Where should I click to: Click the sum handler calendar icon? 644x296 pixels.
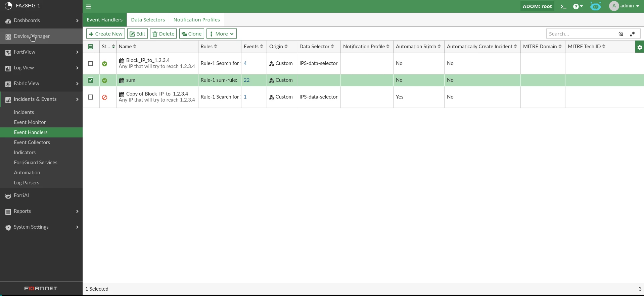click(x=122, y=80)
